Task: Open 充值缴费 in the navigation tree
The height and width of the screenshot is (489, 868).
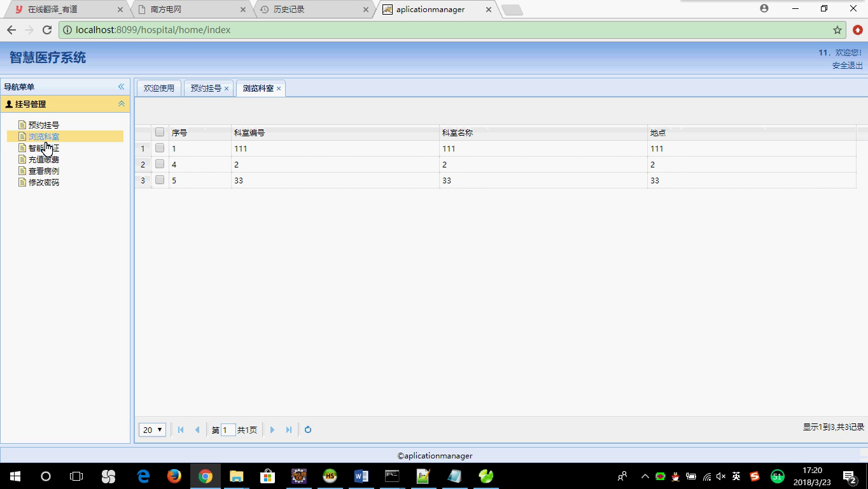Action: [43, 159]
